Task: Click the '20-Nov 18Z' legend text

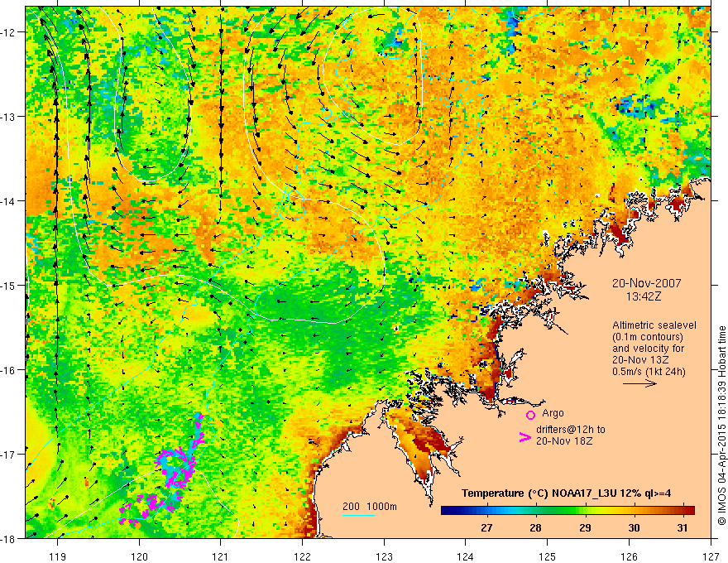Action: (564, 441)
